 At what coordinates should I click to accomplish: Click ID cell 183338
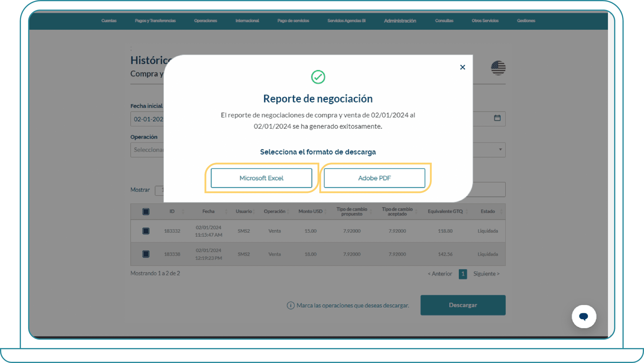point(172,254)
